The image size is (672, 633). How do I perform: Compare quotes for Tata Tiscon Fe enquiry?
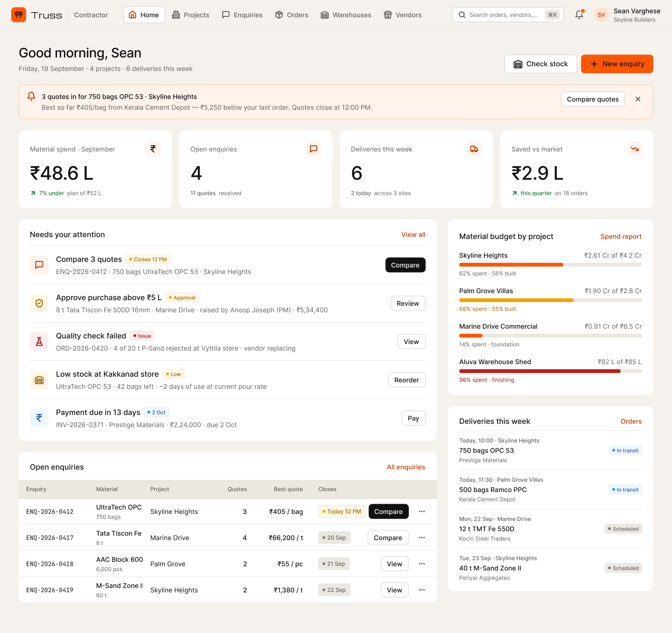coord(388,538)
